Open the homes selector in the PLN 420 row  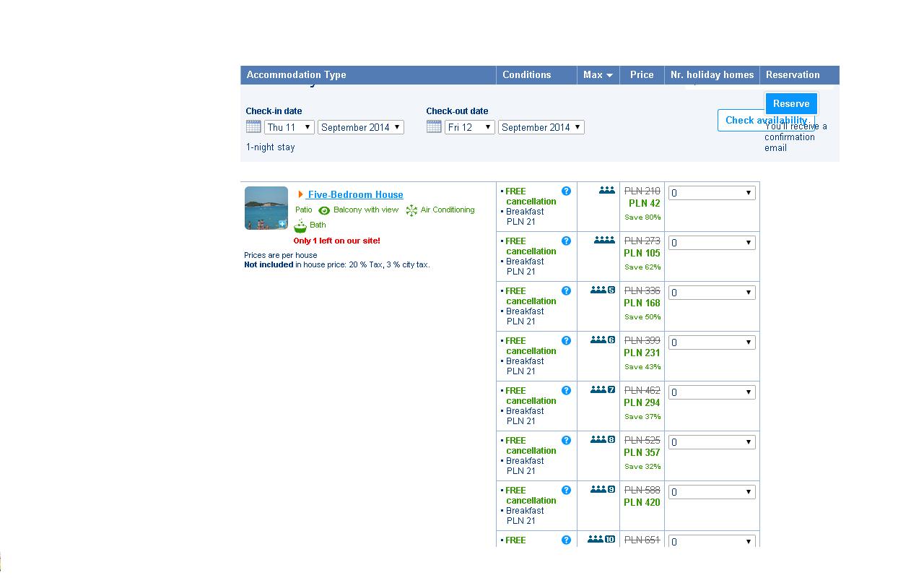coord(712,492)
